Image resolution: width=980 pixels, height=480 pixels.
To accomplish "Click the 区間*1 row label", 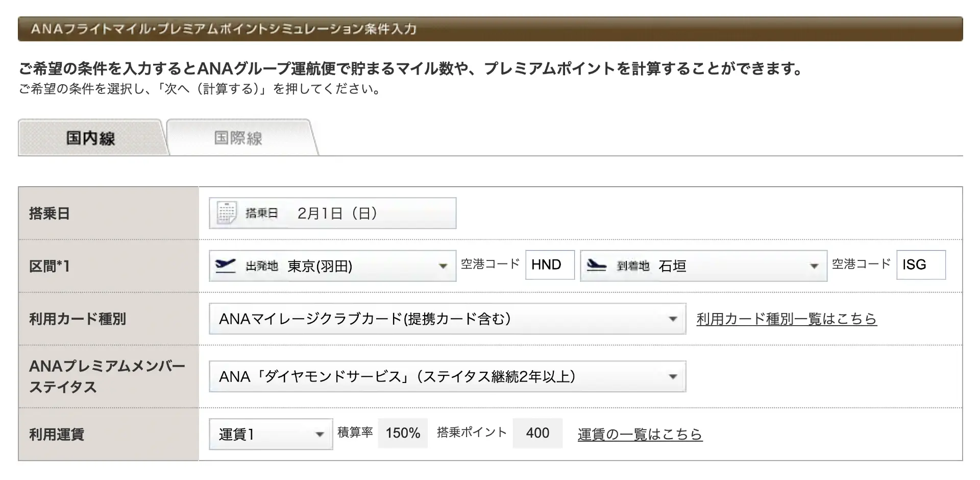I will (50, 266).
